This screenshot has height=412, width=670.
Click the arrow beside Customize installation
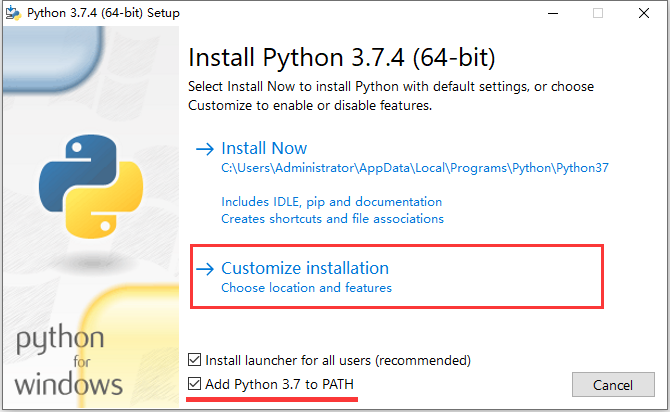pyautogui.click(x=205, y=268)
